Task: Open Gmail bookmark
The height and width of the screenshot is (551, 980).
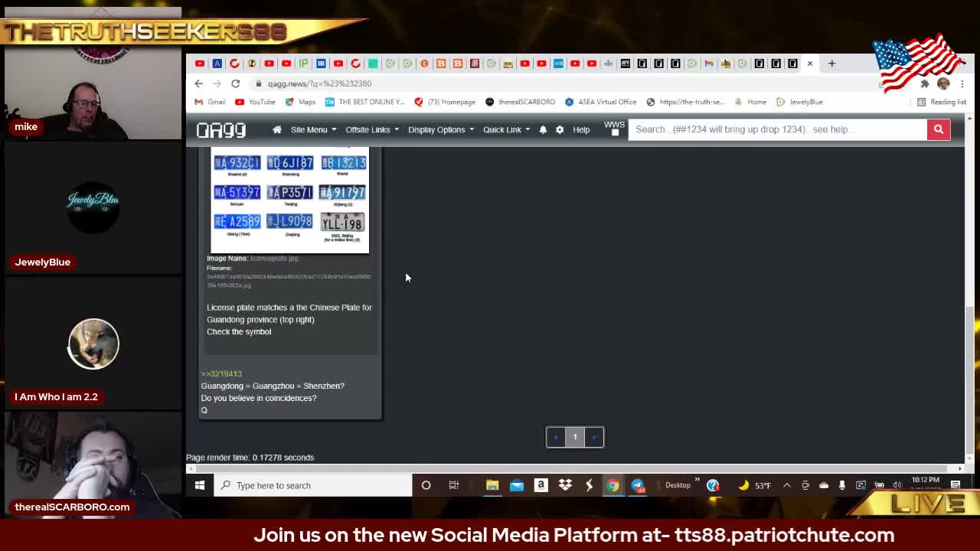Action: 210,102
